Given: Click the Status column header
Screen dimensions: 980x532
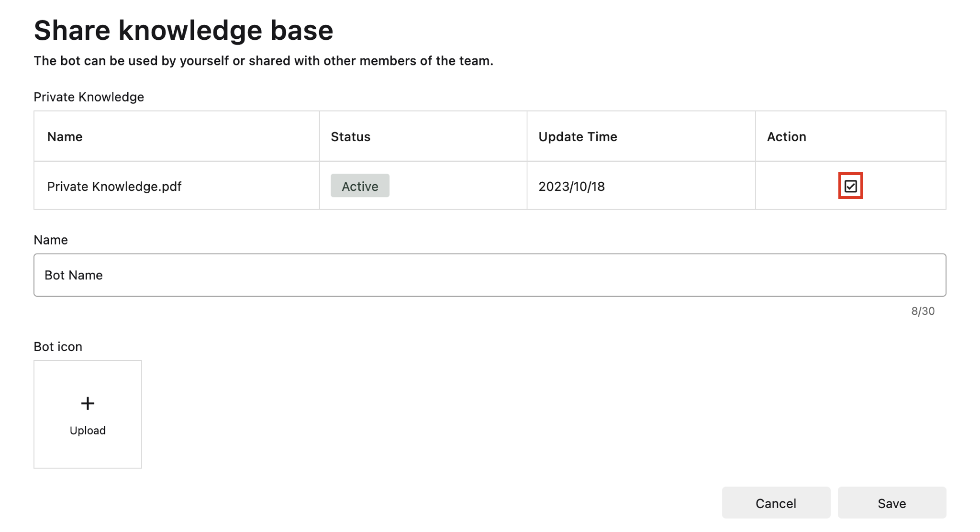Looking at the screenshot, I should (x=350, y=137).
